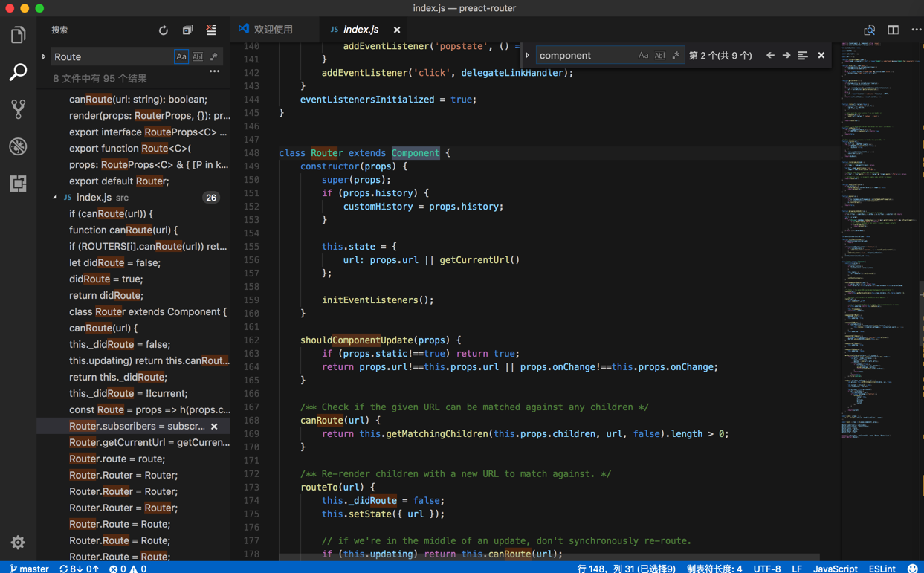Expand the replace field in search panel
This screenshot has width=924, height=573.
(x=44, y=56)
